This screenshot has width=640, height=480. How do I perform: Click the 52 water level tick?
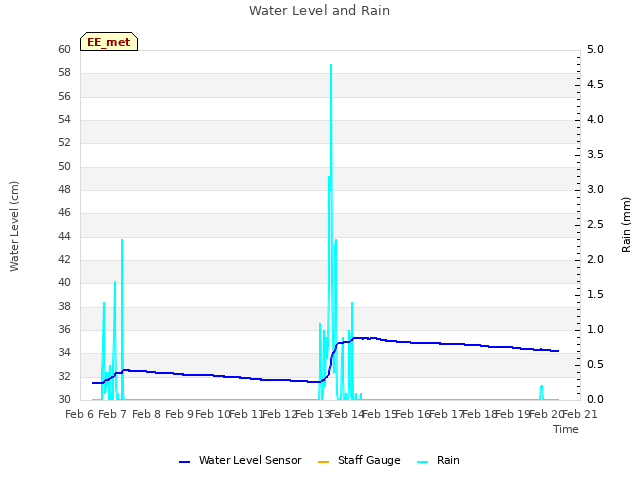64,143
